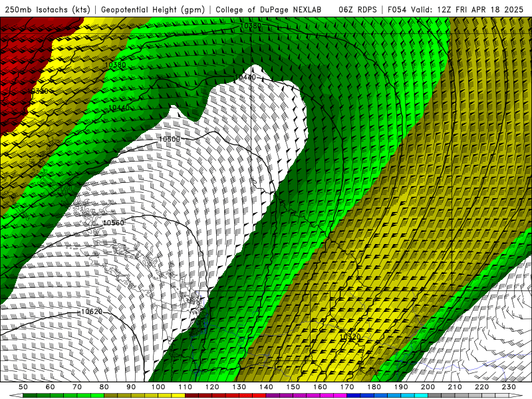This screenshot has height=399, width=532.
Task: Select 'F054 Valid: 12Z FRI APR 18 2025' text
Action: 456,10
